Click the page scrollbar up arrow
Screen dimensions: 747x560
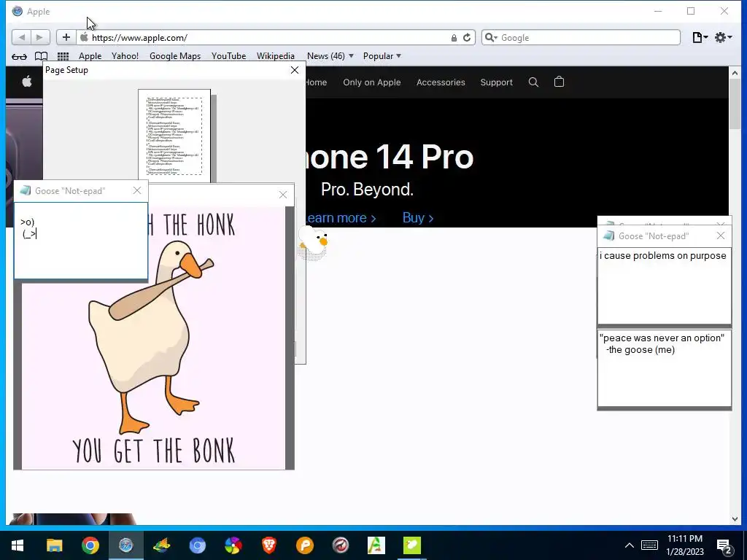pos(734,73)
